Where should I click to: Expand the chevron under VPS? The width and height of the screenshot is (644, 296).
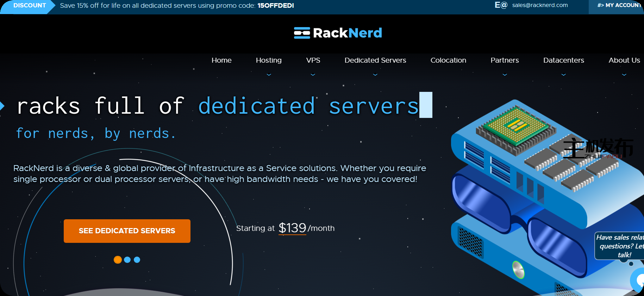pyautogui.click(x=313, y=75)
